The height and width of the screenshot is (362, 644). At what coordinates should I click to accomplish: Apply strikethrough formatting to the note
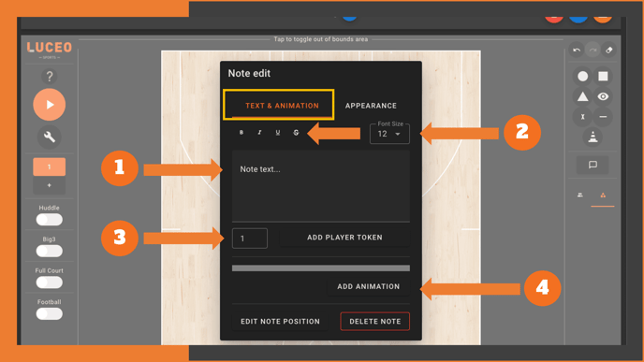click(x=296, y=132)
